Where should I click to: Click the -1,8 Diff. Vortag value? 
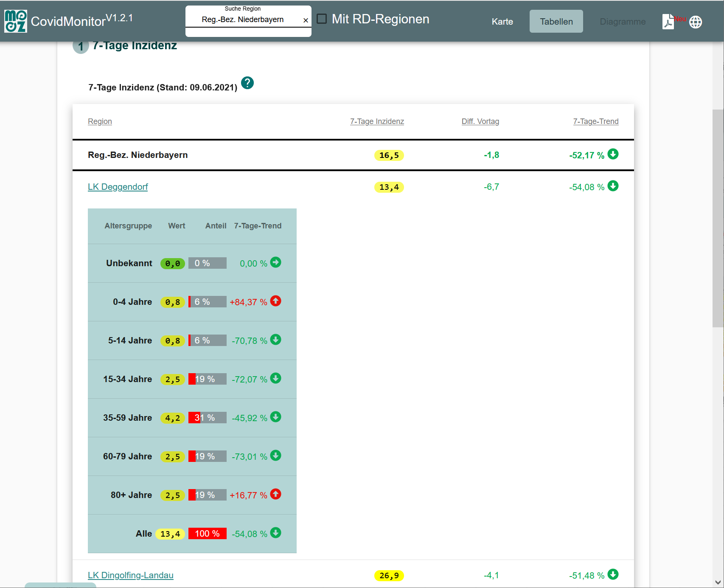pyautogui.click(x=491, y=155)
